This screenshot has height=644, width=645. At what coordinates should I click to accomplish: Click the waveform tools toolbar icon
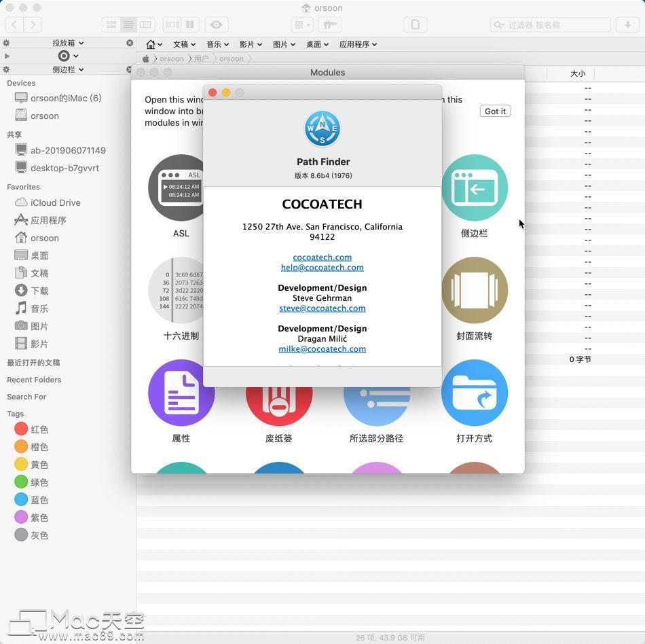point(330,24)
